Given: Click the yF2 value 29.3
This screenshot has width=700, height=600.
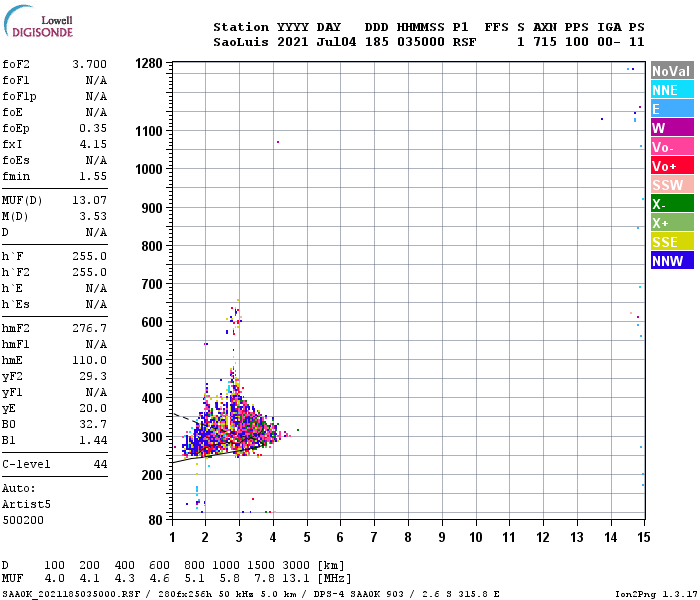Looking at the screenshot, I should tap(93, 376).
